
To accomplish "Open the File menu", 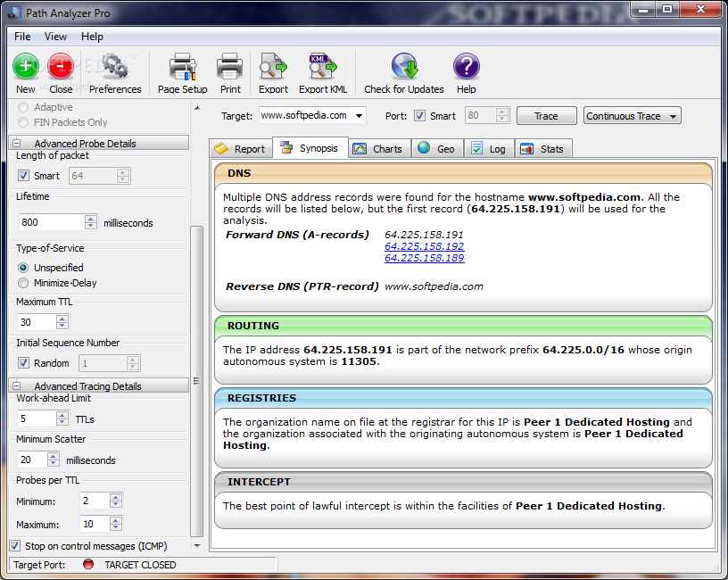I will coord(22,37).
